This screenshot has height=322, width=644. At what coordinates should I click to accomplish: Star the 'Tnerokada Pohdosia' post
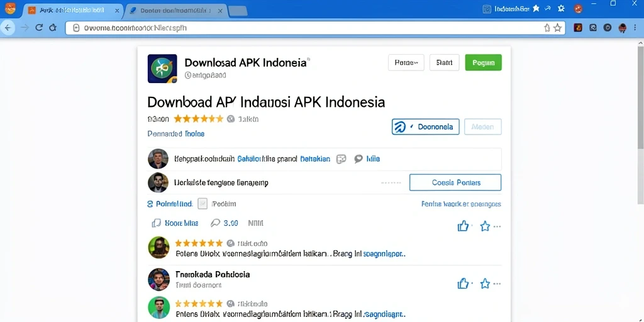(x=485, y=284)
